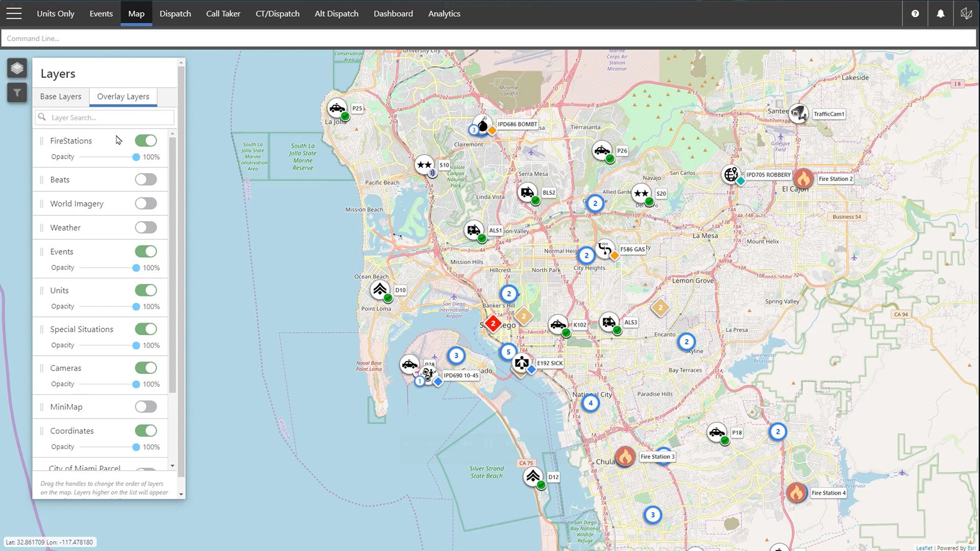This screenshot has height=551, width=980.
Task: Enable the MiniMap layer toggle
Action: pyautogui.click(x=146, y=407)
